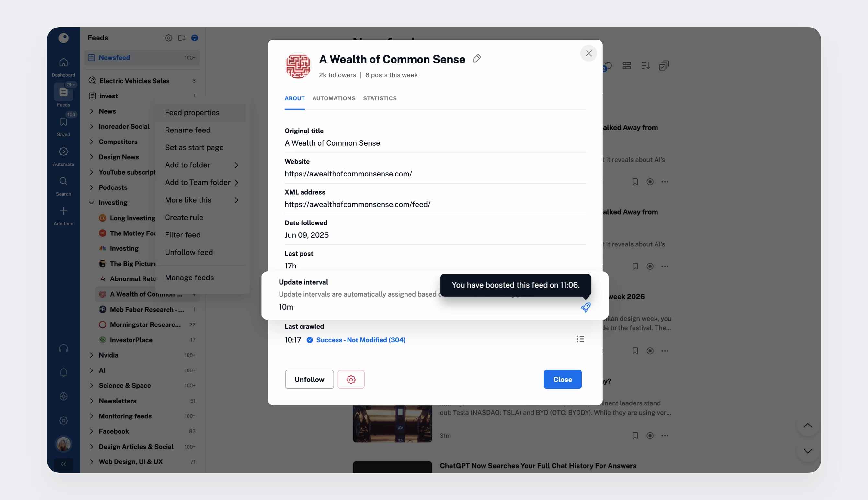Click the Add feed plus icon
868x500 pixels.
coord(63,211)
